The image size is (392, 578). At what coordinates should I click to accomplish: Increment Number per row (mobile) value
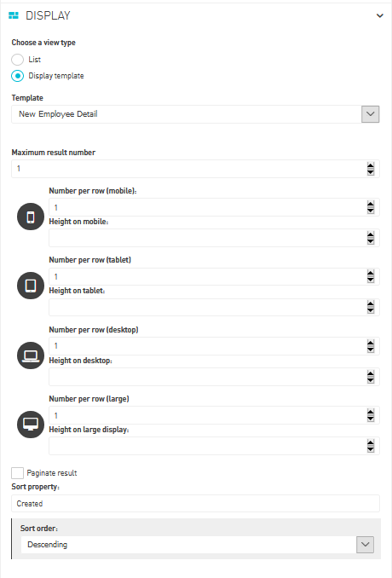(x=371, y=205)
